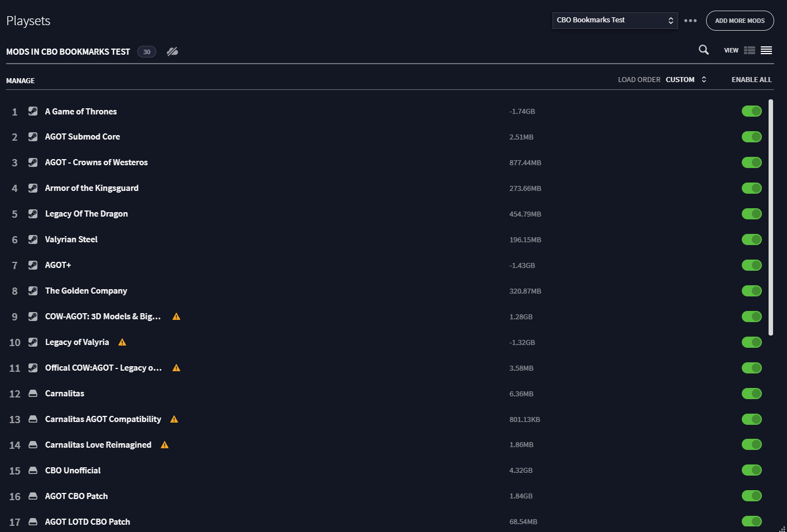Click the 4.32GB size value
Screen dimensions: 787x532
(x=521, y=471)
